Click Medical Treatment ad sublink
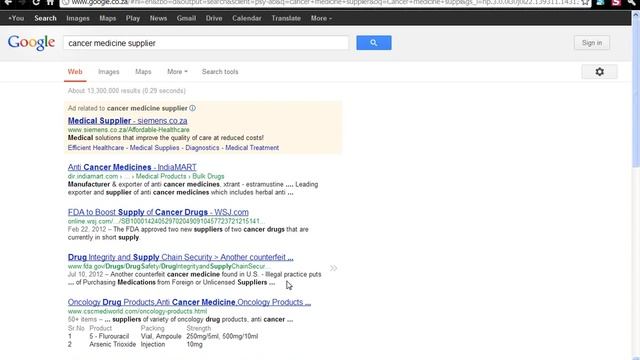 (252, 148)
